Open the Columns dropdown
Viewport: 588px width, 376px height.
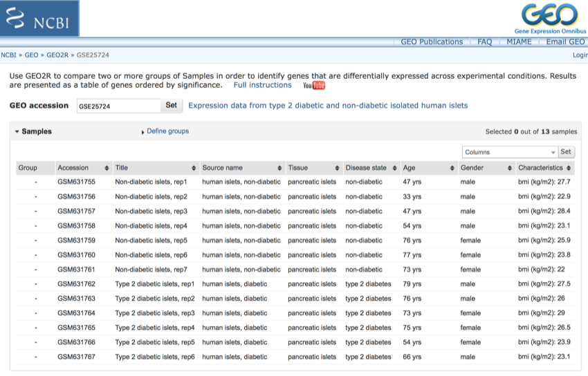click(510, 152)
